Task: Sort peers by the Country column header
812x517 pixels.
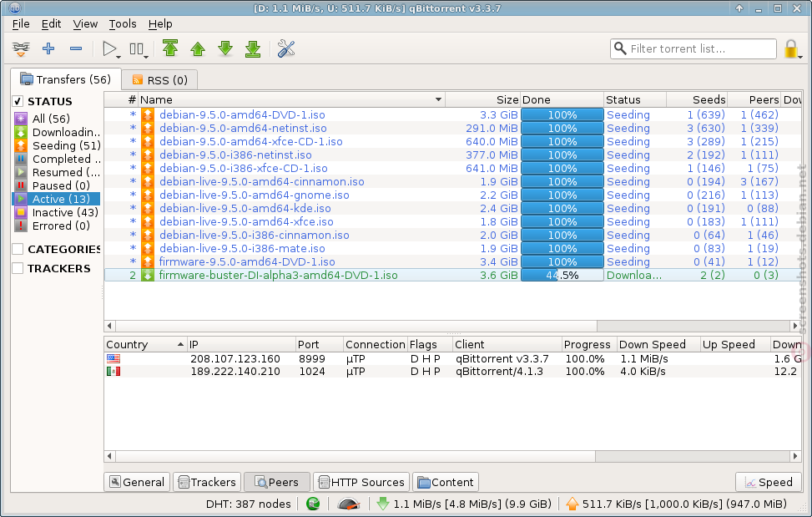Action: pos(145,344)
